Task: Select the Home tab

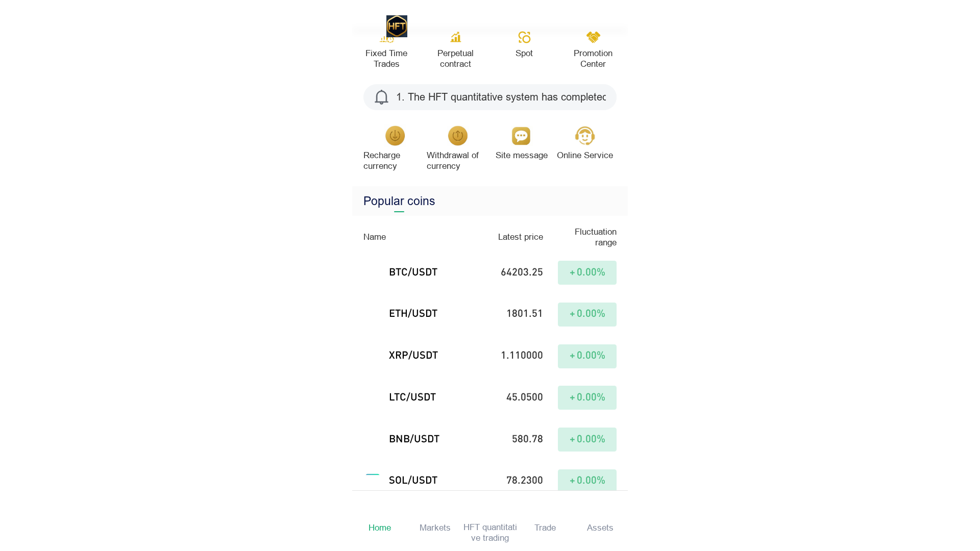Action: (380, 528)
